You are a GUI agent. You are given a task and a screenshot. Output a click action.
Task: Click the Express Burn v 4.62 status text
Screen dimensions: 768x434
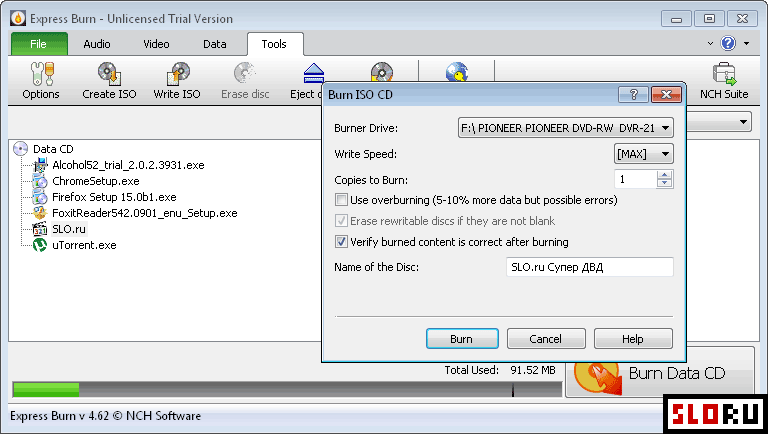pyautogui.click(x=105, y=416)
